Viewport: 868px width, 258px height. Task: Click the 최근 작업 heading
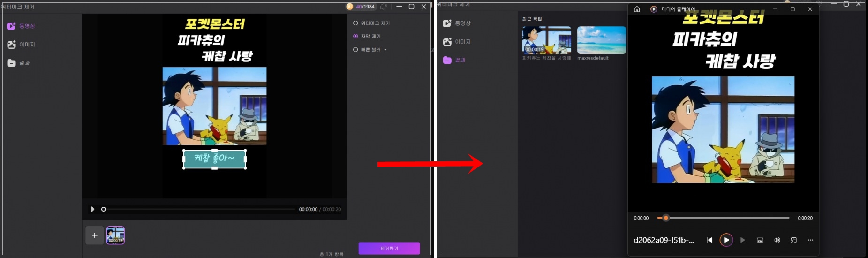tap(532, 19)
